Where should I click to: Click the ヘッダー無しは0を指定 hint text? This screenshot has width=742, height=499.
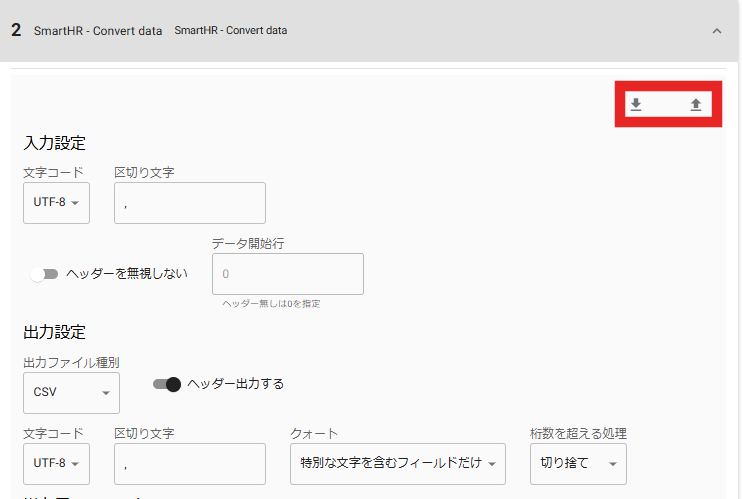(x=271, y=303)
